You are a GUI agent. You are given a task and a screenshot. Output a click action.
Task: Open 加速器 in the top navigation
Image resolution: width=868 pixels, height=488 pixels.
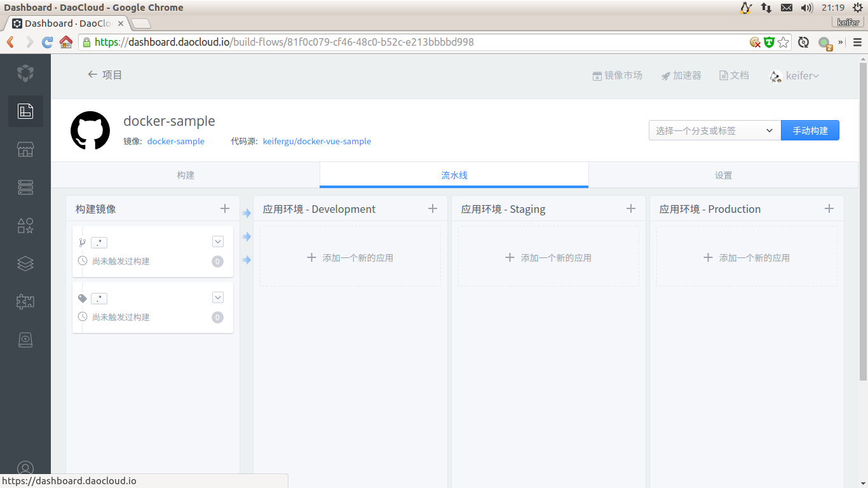pyautogui.click(x=681, y=75)
